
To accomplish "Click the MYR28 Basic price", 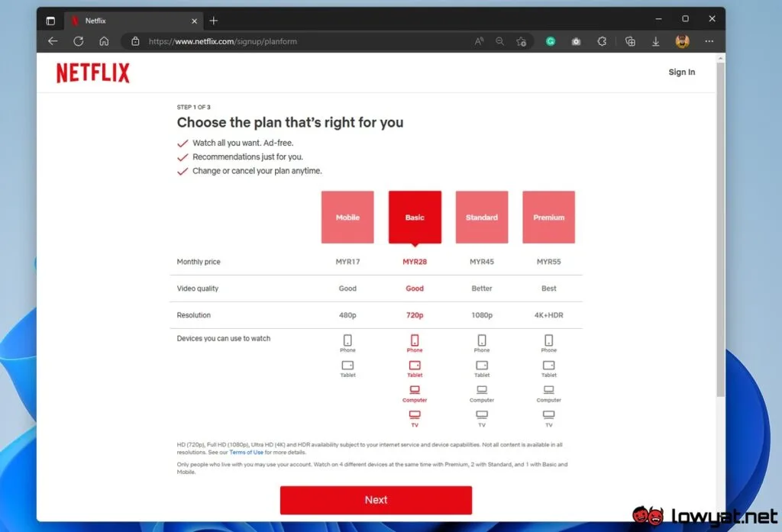I will coord(415,262).
